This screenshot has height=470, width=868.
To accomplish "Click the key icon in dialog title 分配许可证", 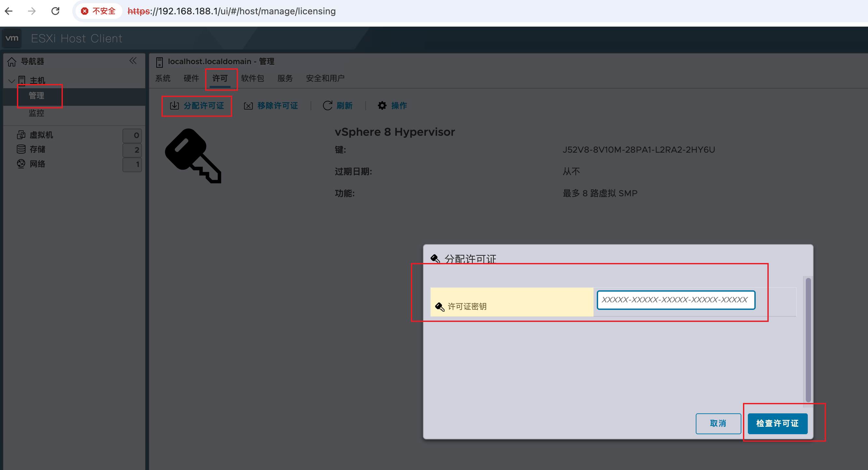I will point(435,259).
